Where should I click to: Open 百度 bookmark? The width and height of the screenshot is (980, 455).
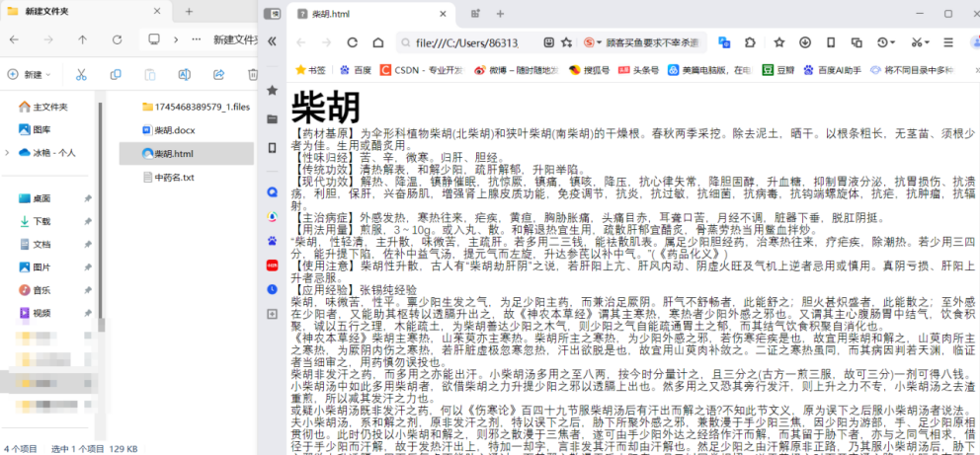[x=355, y=70]
